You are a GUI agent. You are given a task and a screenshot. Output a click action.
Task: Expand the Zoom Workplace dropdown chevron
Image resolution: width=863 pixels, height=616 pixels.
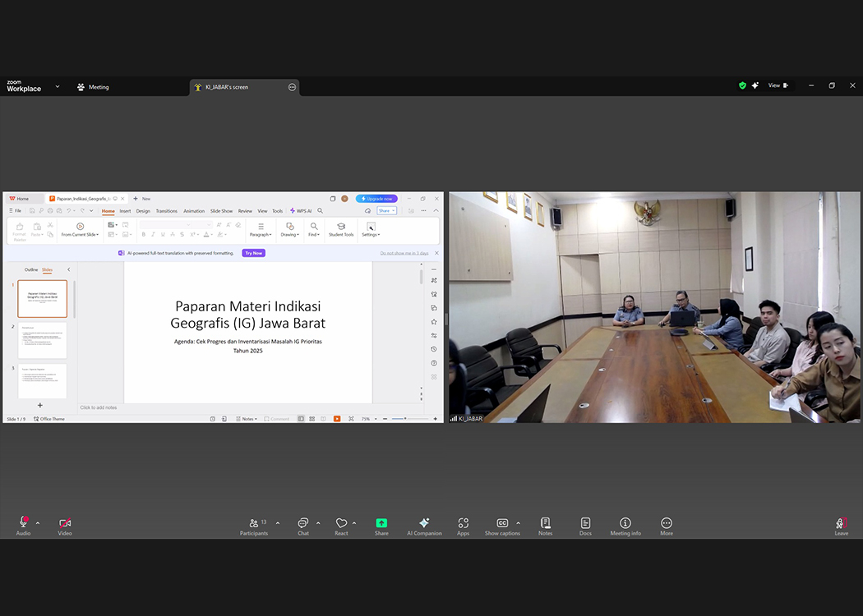(58, 86)
